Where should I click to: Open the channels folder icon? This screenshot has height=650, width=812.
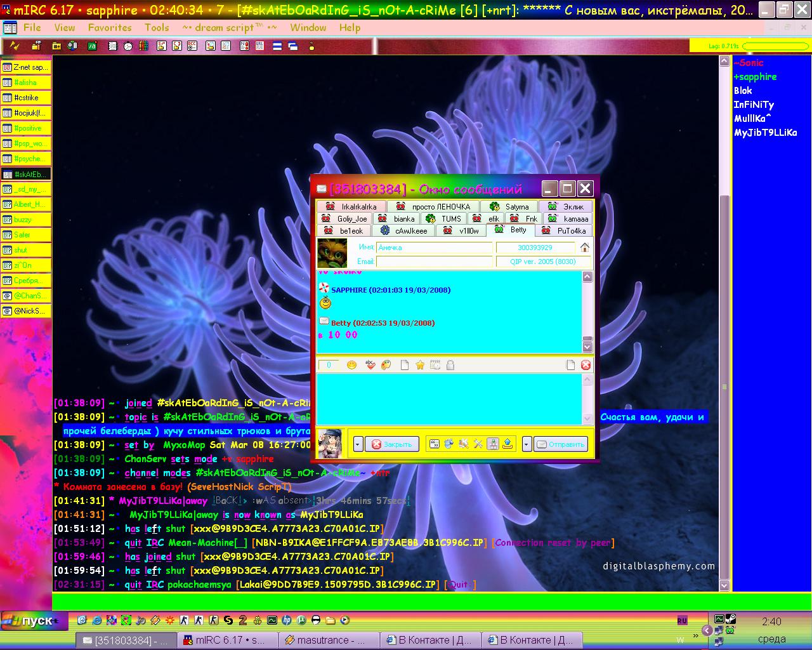[x=56, y=46]
